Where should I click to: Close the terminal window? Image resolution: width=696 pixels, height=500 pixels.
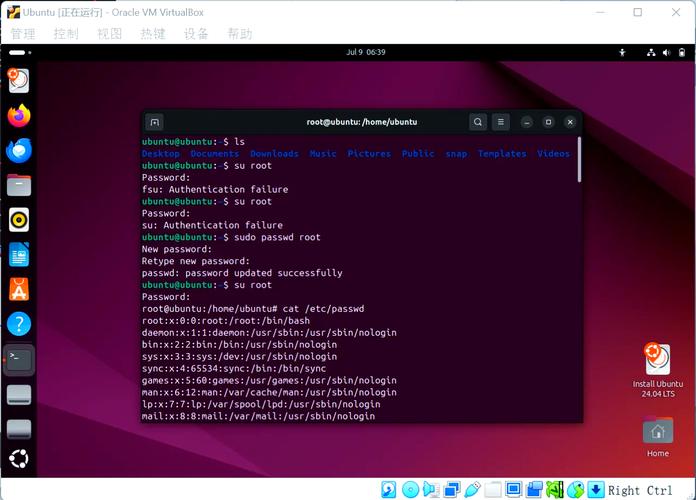pos(570,122)
